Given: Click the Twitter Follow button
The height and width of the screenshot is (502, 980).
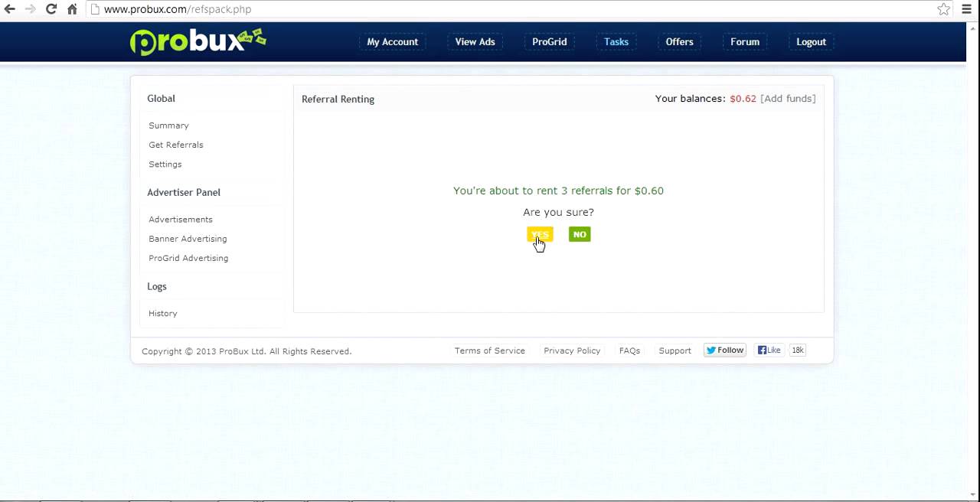Looking at the screenshot, I should (x=725, y=350).
